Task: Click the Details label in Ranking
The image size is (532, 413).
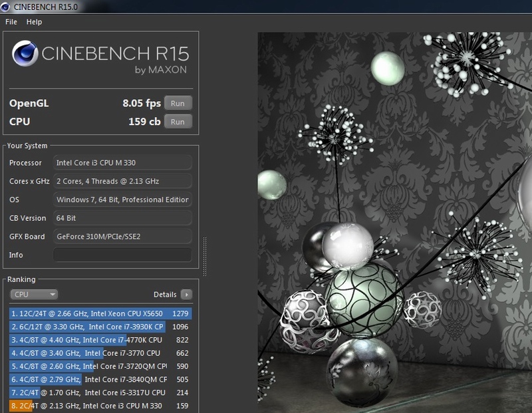Action: coord(165,295)
